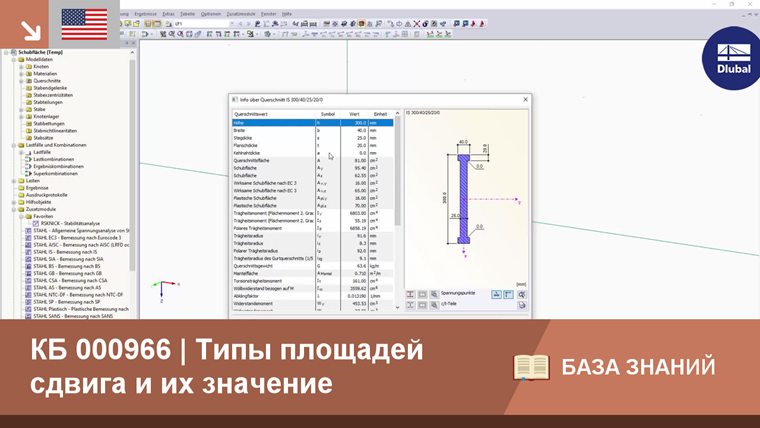
Task: Click Materialien folder icon in navigator
Action: (29, 74)
